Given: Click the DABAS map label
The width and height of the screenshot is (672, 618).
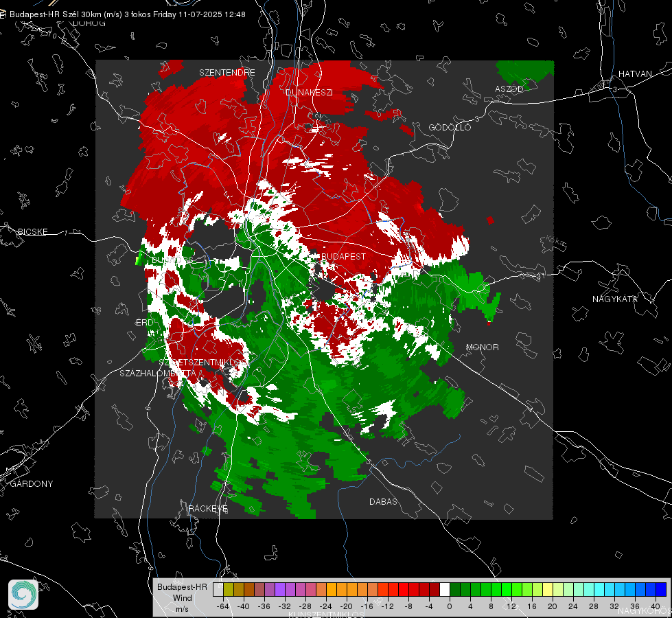Looking at the screenshot, I should pos(383,502).
